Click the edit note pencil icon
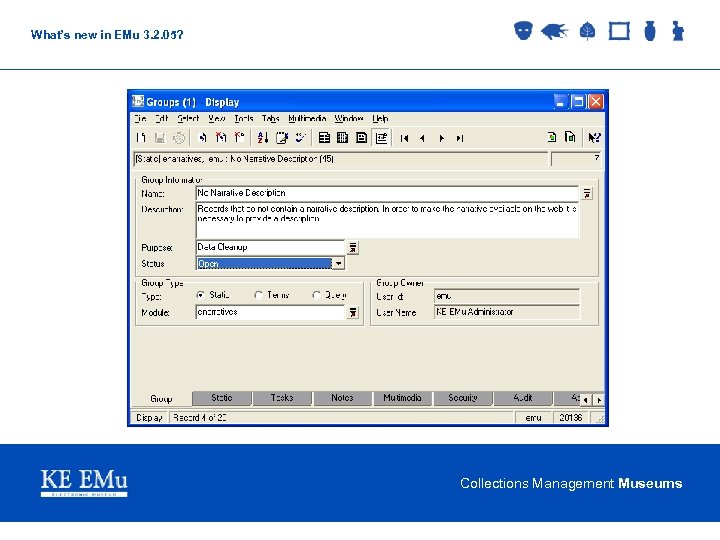 click(x=281, y=137)
